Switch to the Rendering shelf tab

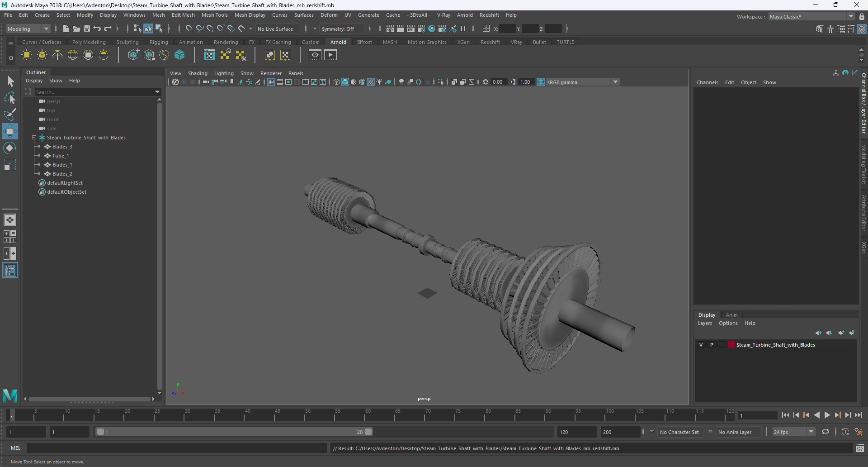[226, 42]
